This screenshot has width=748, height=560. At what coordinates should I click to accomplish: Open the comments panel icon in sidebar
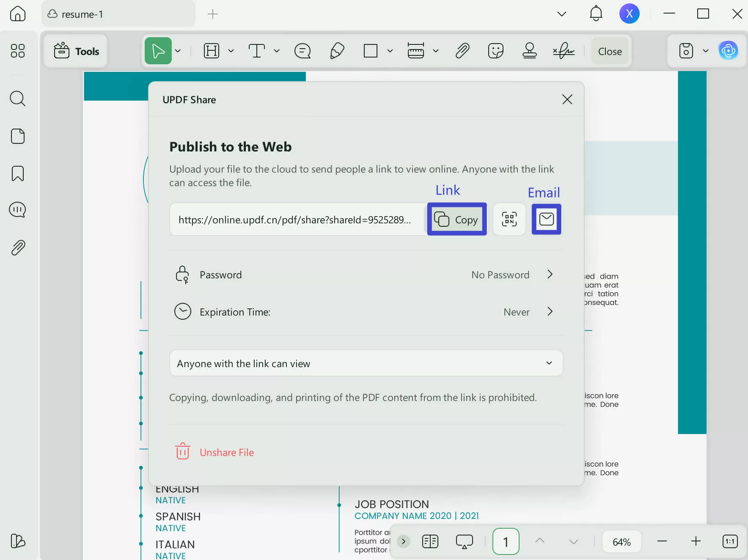click(18, 210)
